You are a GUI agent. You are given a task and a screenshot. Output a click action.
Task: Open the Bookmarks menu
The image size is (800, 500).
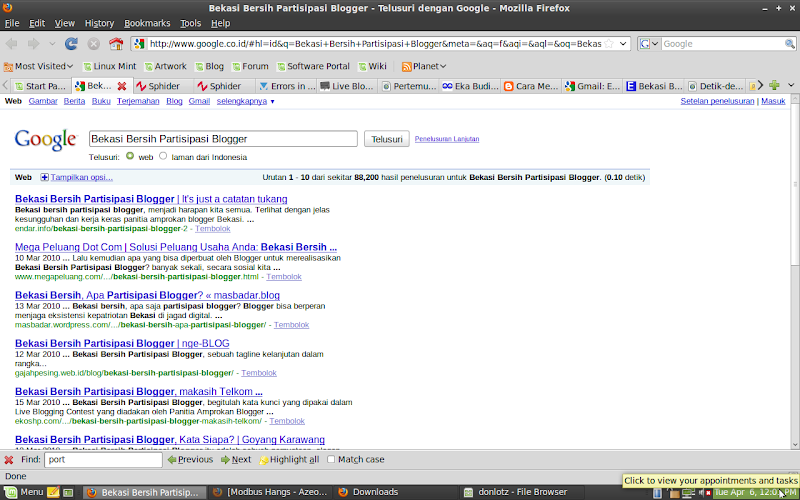pos(147,23)
